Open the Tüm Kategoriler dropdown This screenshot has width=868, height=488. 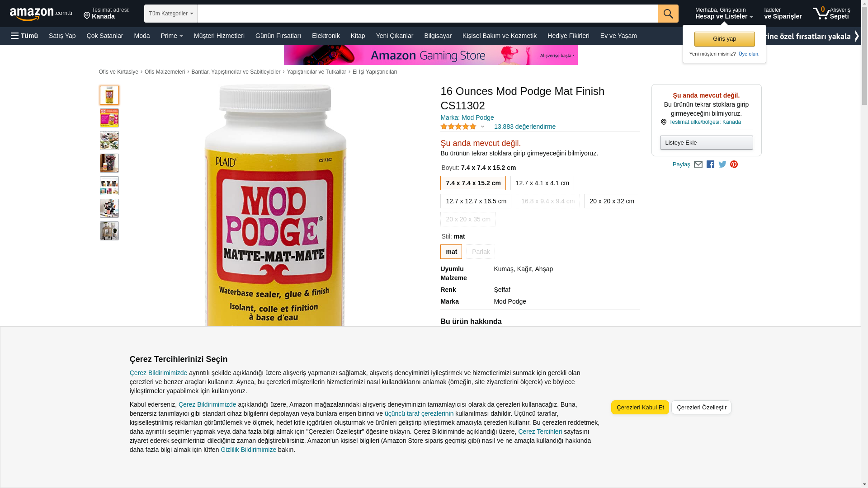[171, 14]
